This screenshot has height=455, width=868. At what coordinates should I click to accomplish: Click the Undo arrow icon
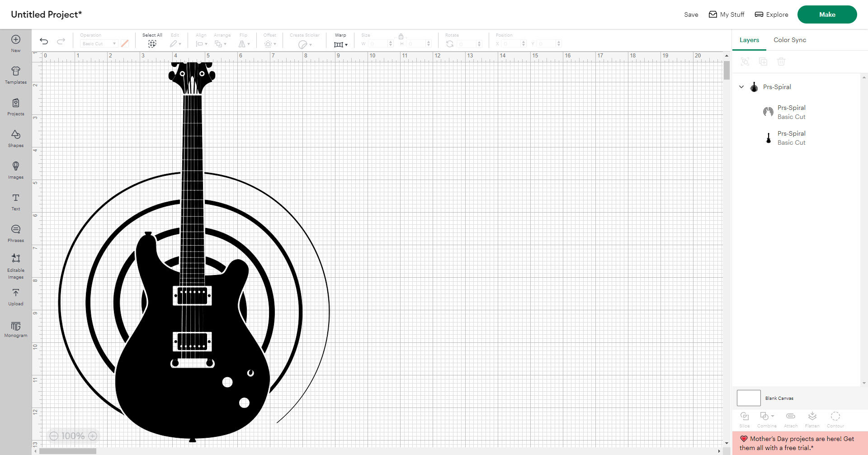(44, 41)
